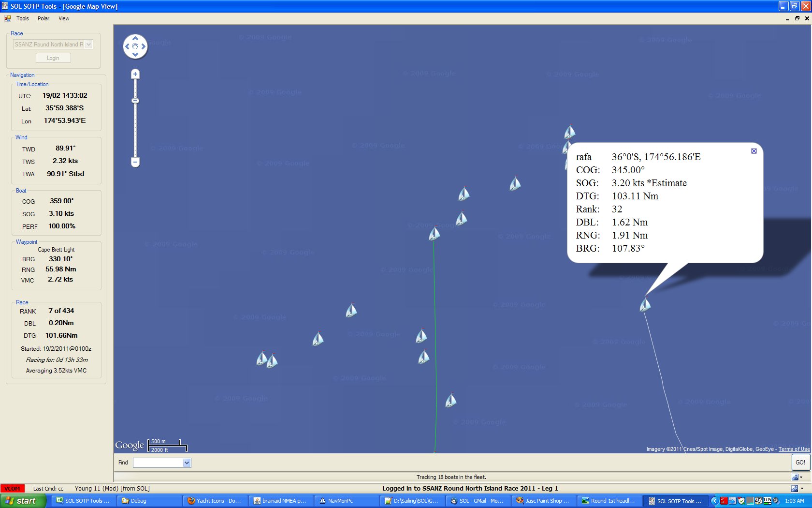Click the Google logo on the map
812x508 pixels.
130,445
